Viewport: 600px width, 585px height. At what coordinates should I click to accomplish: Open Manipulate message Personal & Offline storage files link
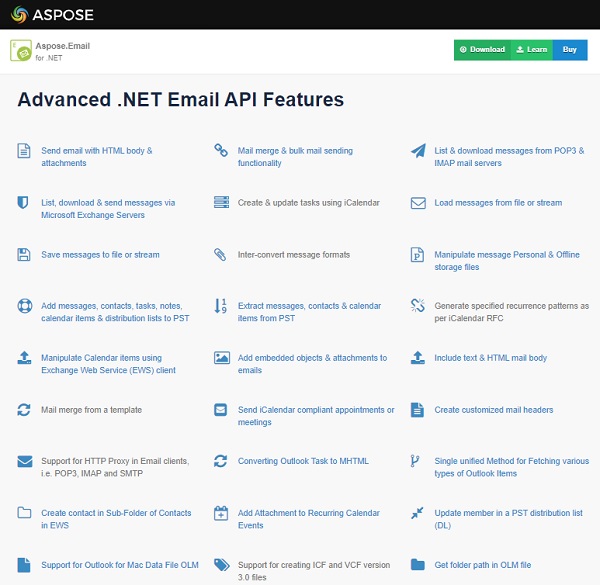pyautogui.click(x=507, y=261)
